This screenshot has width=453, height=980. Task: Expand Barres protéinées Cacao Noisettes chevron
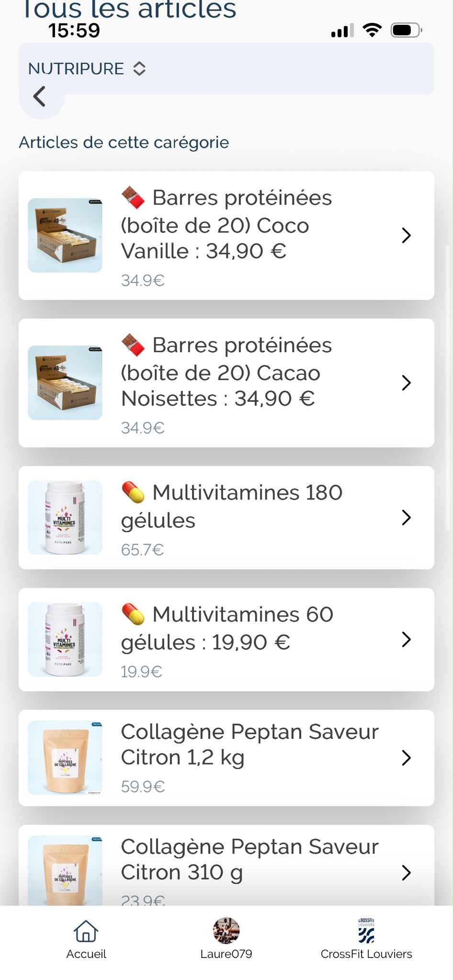click(407, 383)
